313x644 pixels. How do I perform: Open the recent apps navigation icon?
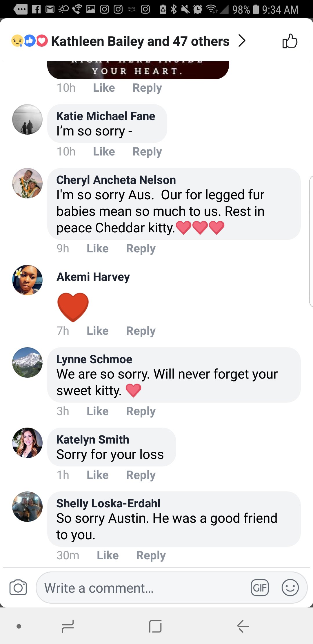point(68,626)
